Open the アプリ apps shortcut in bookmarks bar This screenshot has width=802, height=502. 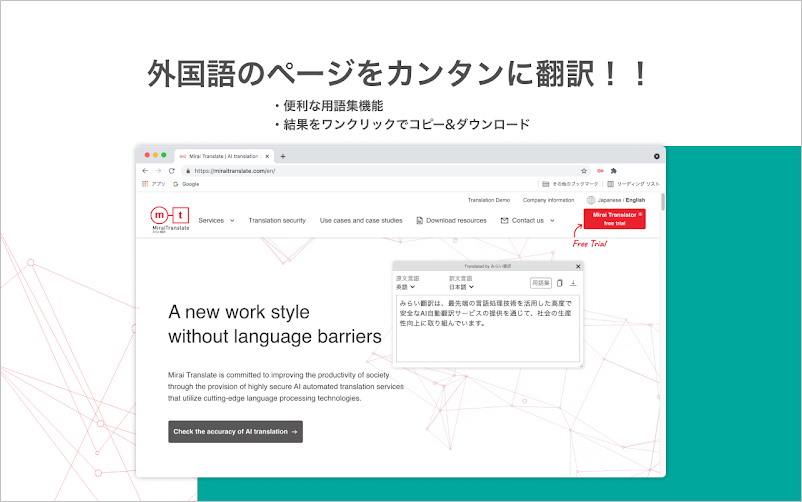click(x=153, y=184)
